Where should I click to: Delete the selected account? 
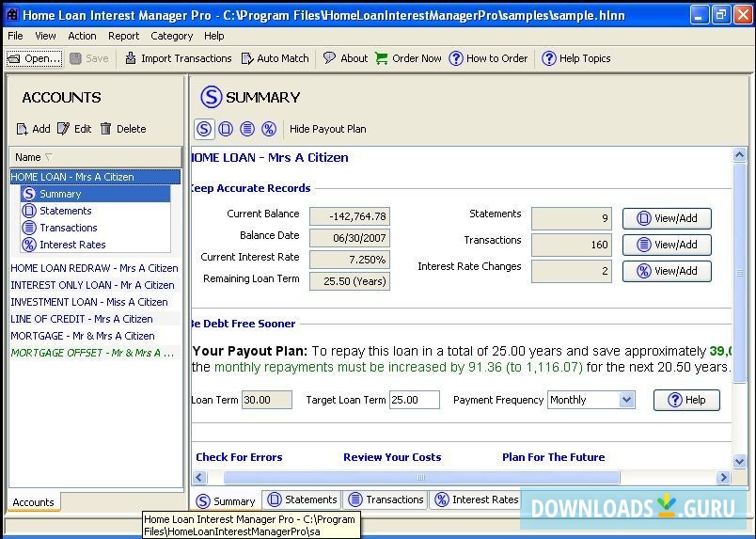123,129
